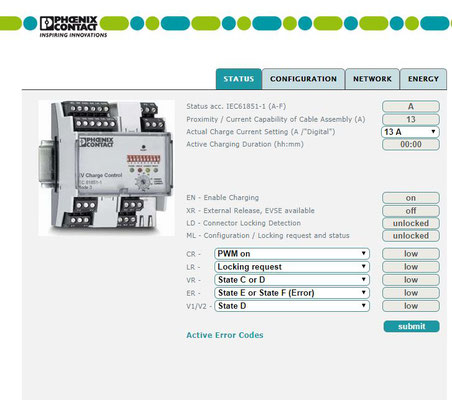Viewport: 452px width, 400px height.
Task: Click the EN Enable Charging value on
Action: [411, 198]
